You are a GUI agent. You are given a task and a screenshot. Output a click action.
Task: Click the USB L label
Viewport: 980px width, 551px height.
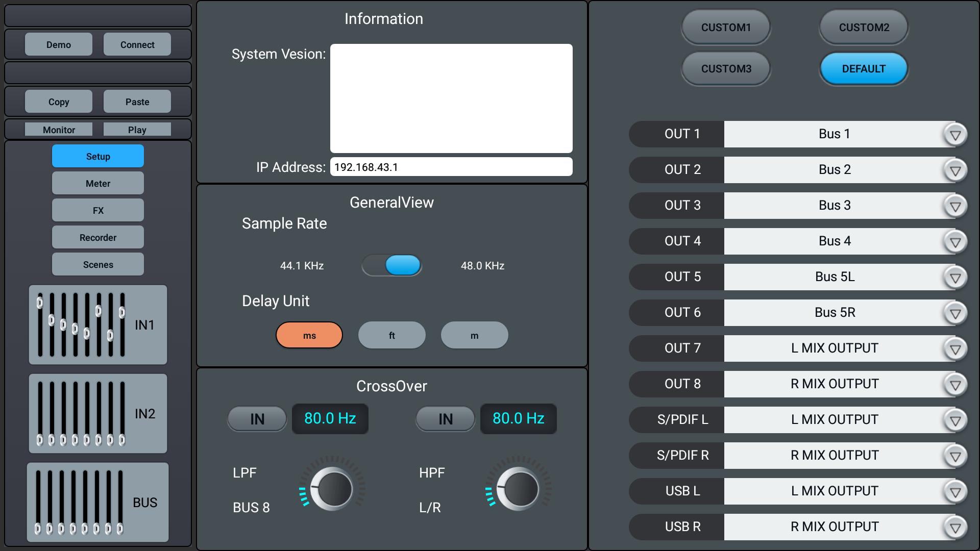(x=682, y=491)
